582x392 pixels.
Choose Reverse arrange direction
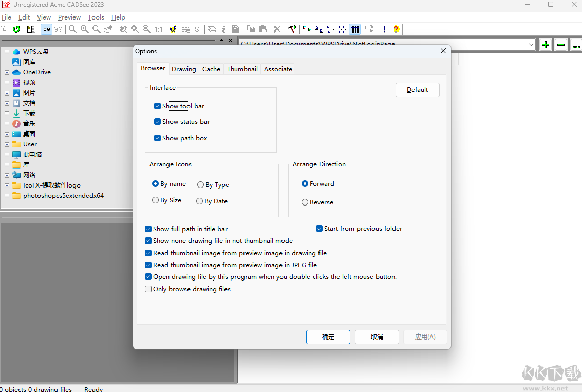point(305,202)
